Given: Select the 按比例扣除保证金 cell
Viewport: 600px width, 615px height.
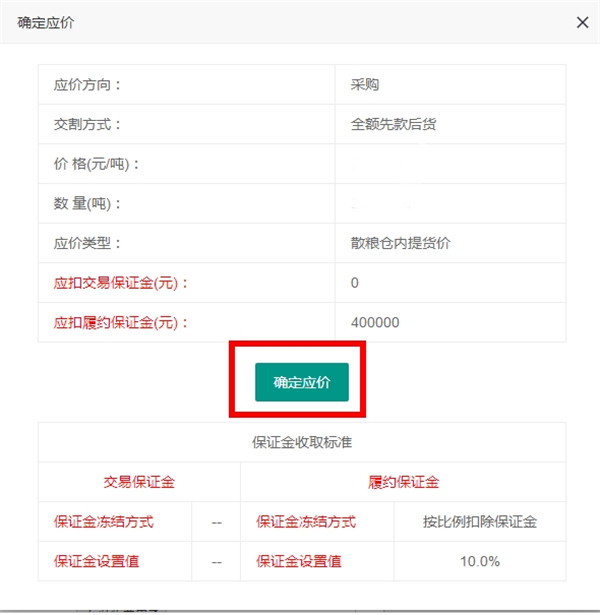Looking at the screenshot, I should click(x=480, y=521).
